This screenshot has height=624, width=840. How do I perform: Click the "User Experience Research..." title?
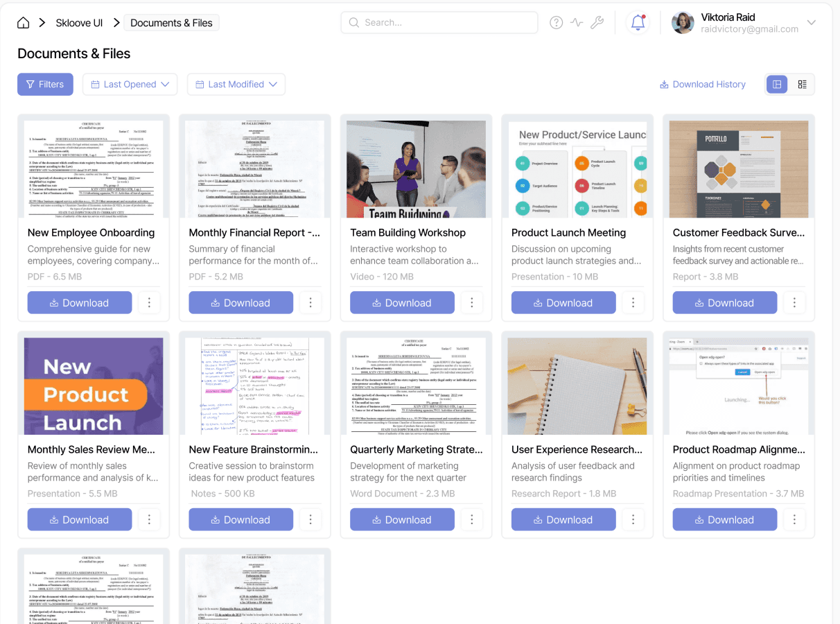[x=577, y=450]
